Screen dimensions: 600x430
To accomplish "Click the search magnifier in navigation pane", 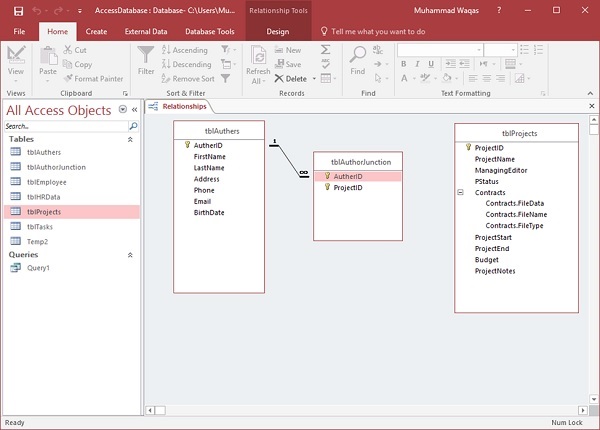I will 133,127.
